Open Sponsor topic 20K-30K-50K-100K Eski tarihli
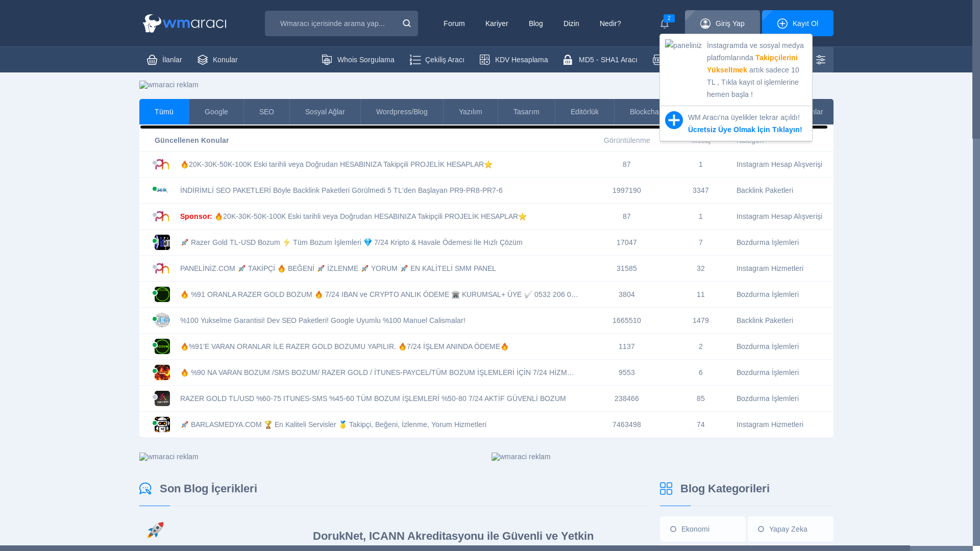This screenshot has width=980, height=551. 353,216
